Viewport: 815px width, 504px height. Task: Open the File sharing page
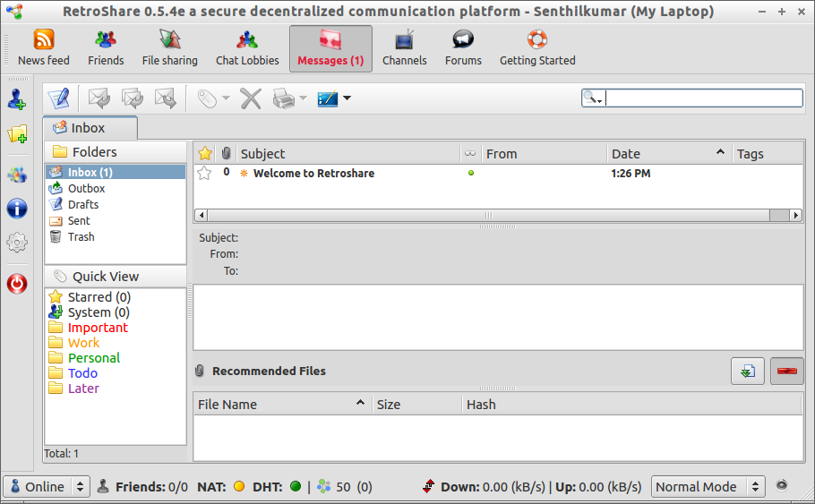[x=170, y=49]
